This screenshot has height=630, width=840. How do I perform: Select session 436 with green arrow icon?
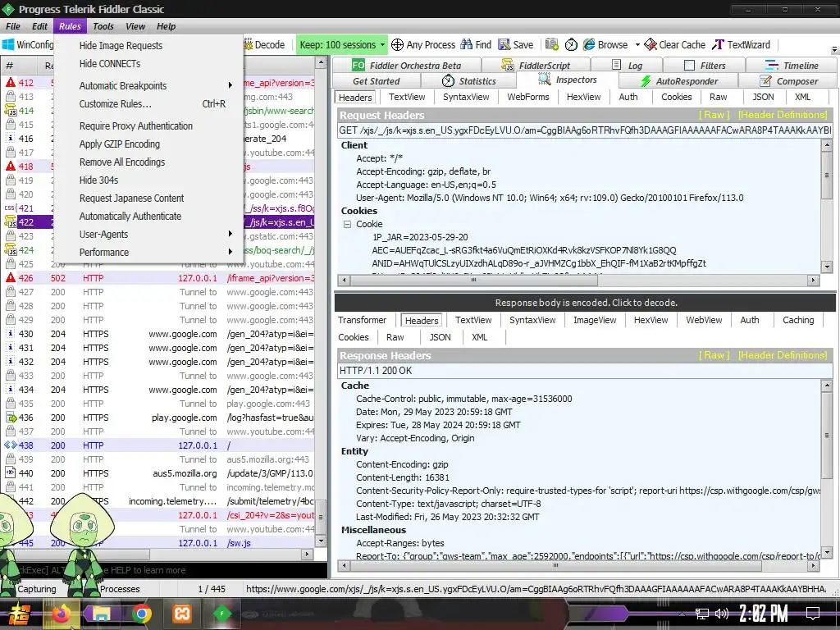tap(10, 418)
